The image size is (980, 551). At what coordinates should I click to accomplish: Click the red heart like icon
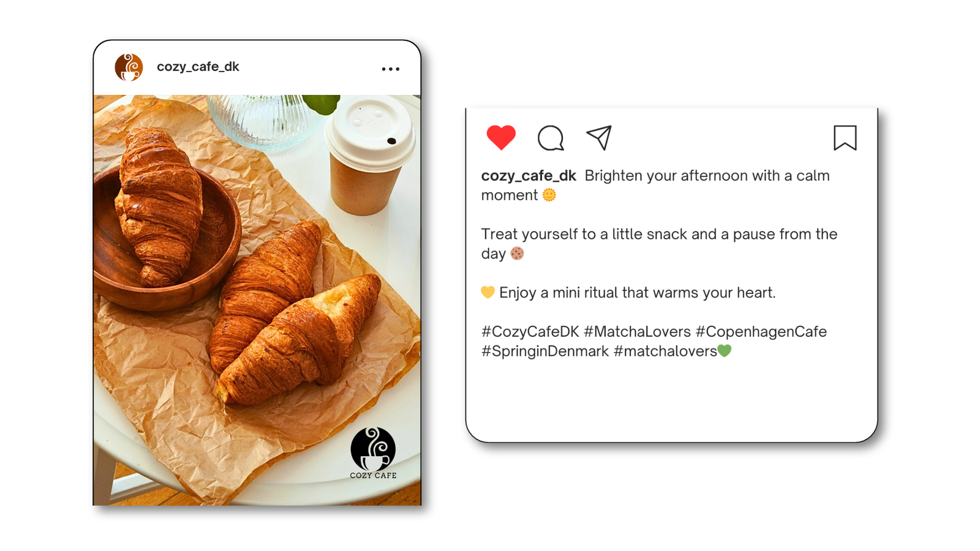[501, 138]
